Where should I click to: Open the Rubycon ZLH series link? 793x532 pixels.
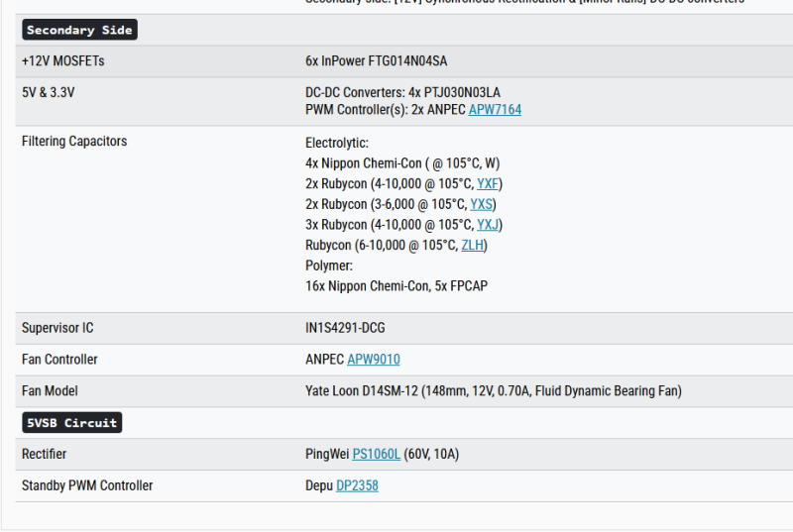[x=473, y=246]
